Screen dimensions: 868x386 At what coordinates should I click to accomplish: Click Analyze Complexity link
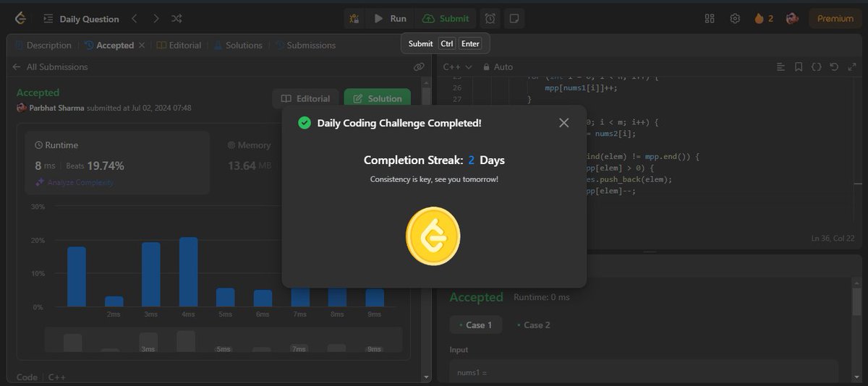[x=75, y=182]
